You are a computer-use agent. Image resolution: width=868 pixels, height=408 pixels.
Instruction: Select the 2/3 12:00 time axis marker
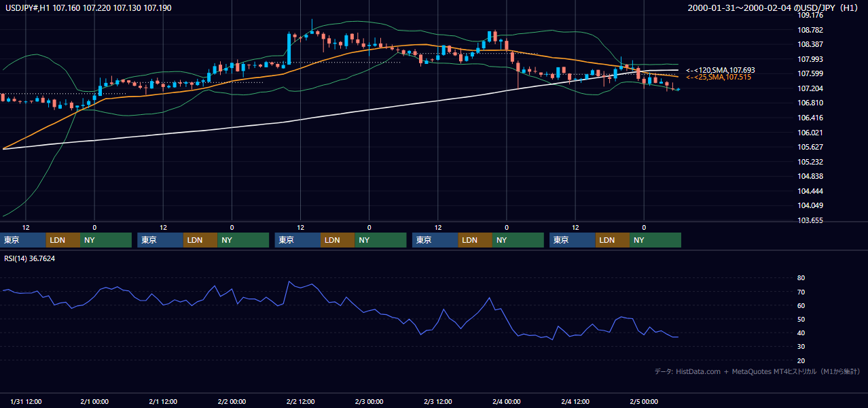coord(437,401)
